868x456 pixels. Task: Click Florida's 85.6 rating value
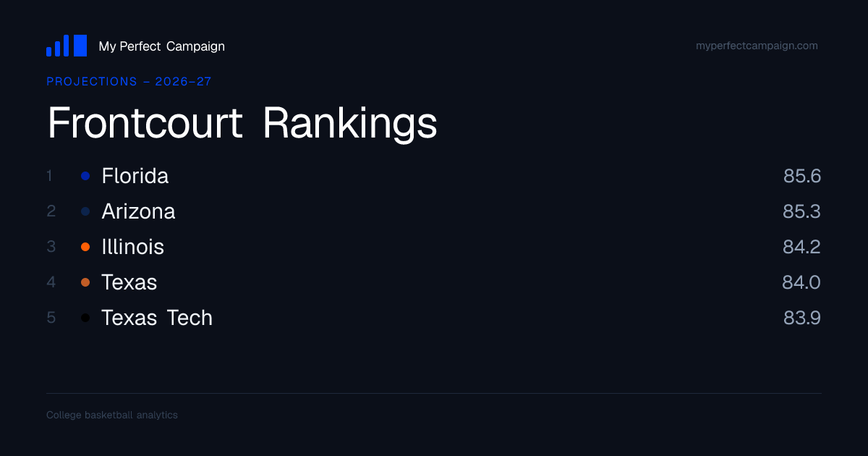pyautogui.click(x=802, y=176)
